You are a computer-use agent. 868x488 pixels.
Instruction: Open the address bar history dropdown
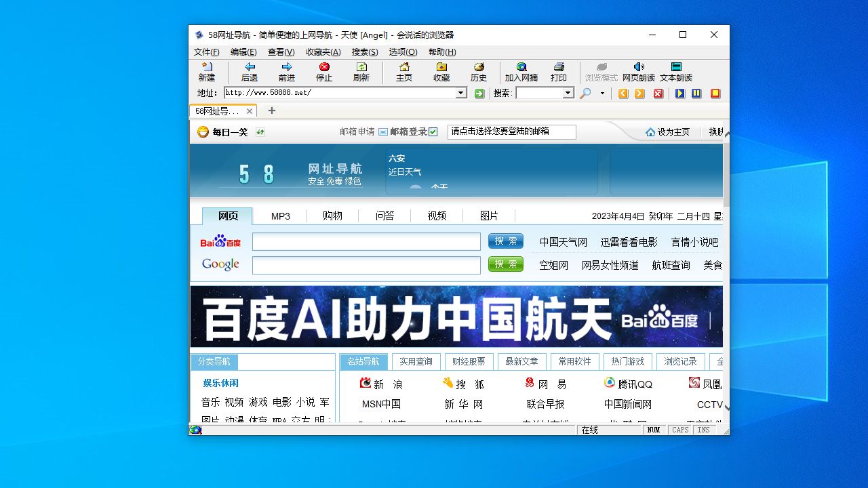click(x=461, y=93)
